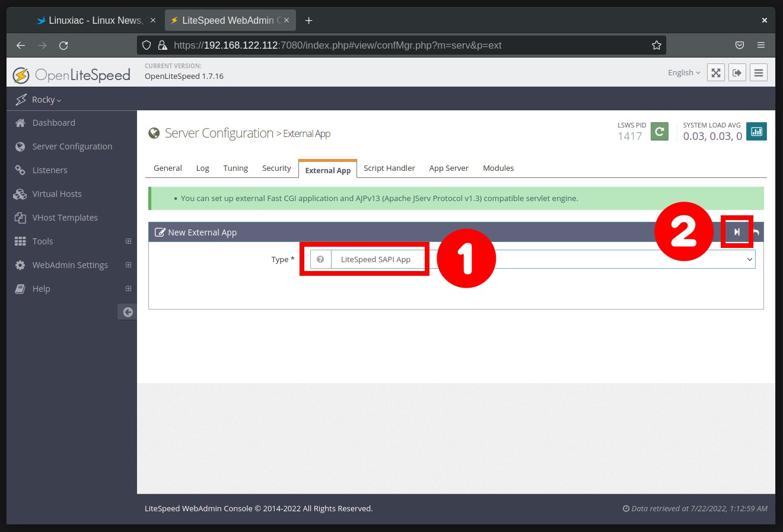The height and width of the screenshot is (532, 783).
Task: Expand the Help submenu plus icon
Action: (128, 289)
